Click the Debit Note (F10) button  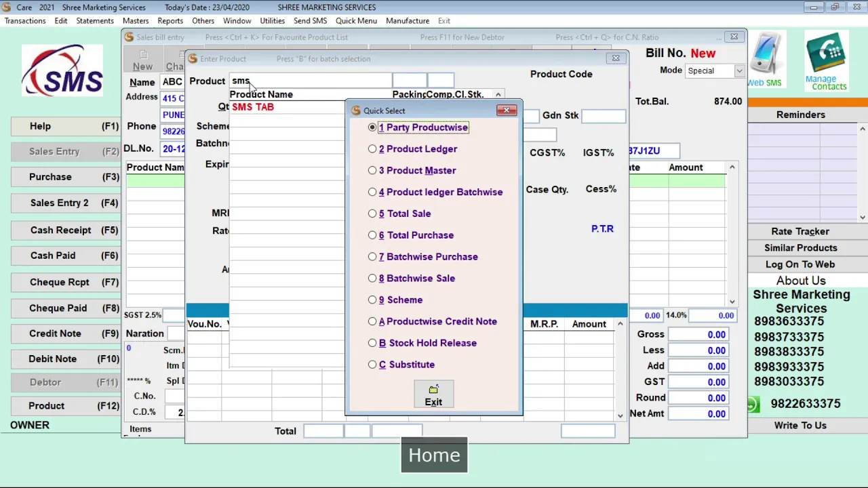coord(66,359)
